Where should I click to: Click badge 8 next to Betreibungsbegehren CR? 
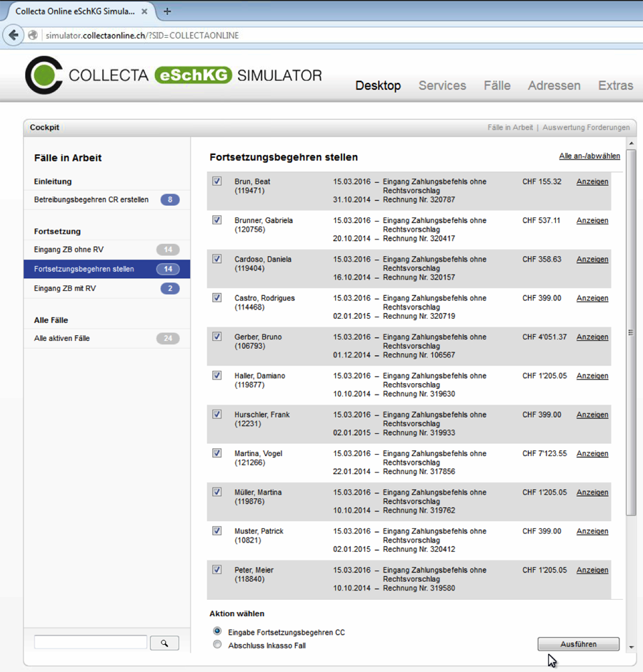(x=170, y=199)
